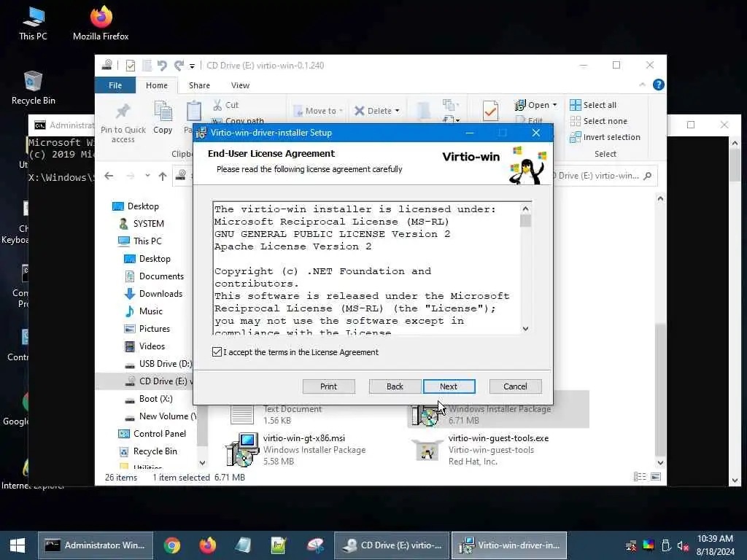
Task: Click muted volume icon in tray
Action: (x=683, y=545)
